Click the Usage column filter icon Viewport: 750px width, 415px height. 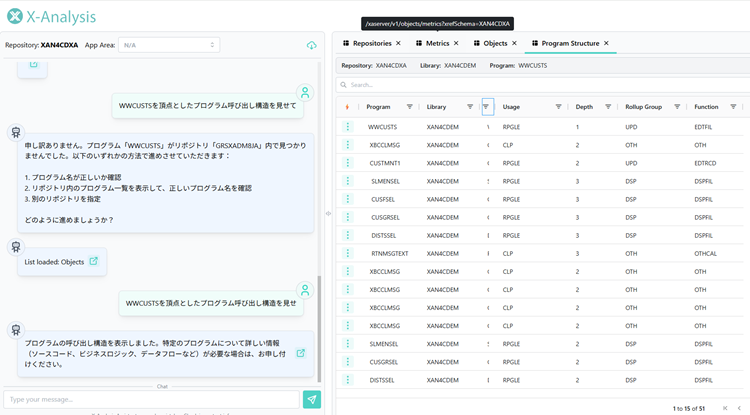coord(558,107)
